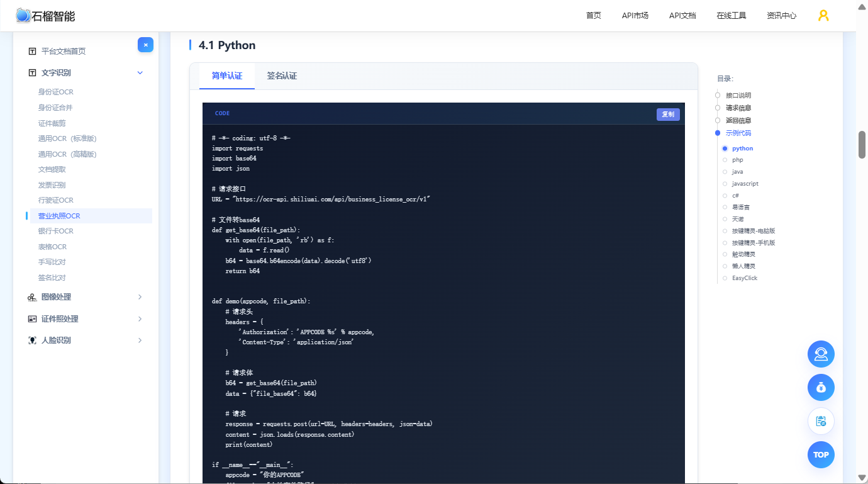The width and height of the screenshot is (868, 484).
Task: Open the customer service headset button
Action: click(821, 354)
